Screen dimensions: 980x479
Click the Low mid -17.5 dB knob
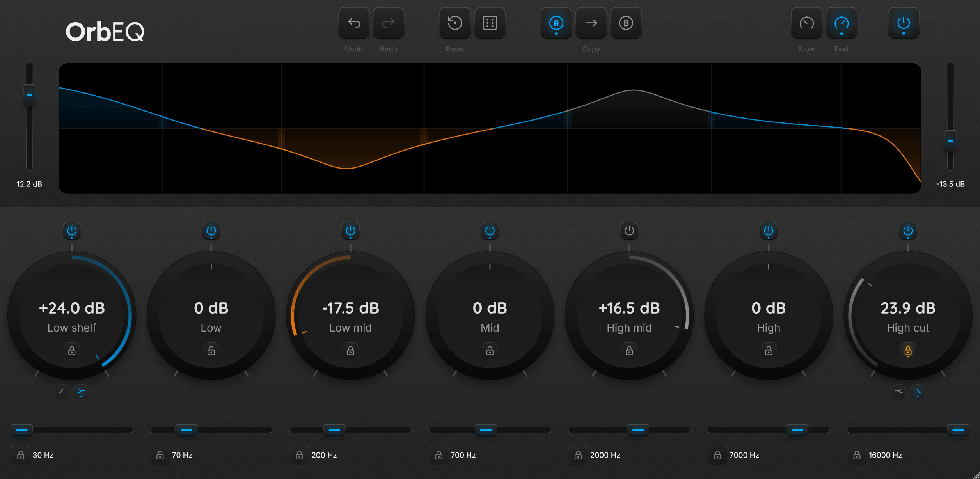(350, 315)
